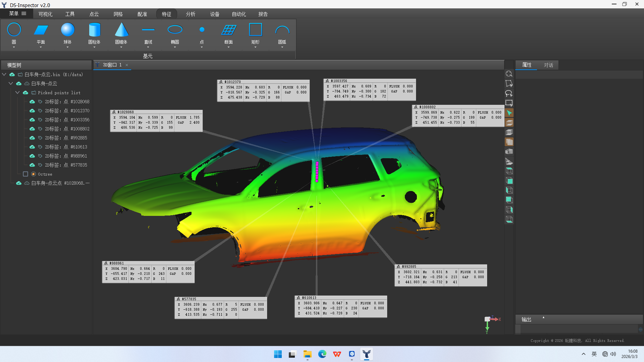Close the 3D窗口 1 tab
This screenshot has height=362, width=644.
pos(127,65)
